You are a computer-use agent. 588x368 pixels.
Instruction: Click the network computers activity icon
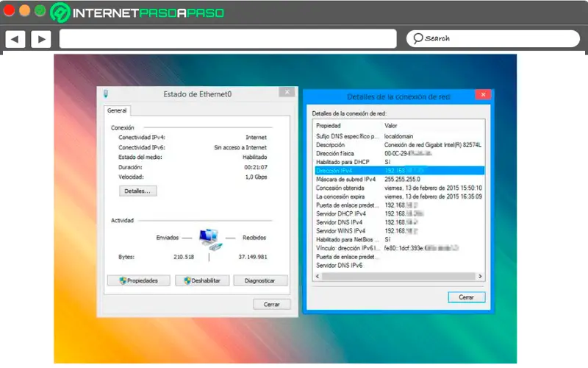210,238
